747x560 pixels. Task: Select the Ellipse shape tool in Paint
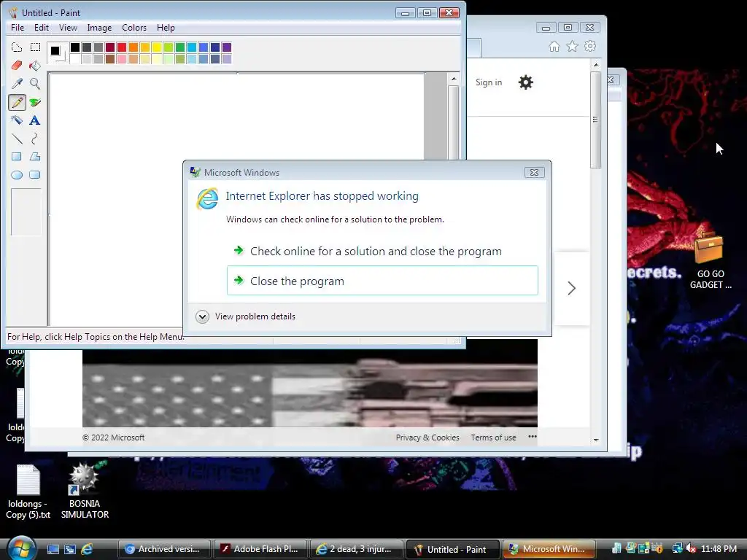point(17,175)
